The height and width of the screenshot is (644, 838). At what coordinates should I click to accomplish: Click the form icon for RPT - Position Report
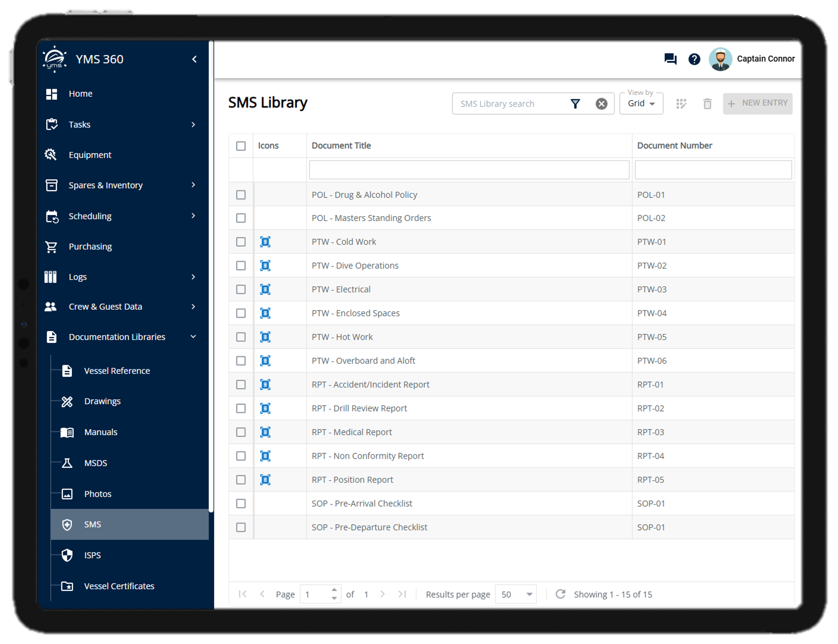click(265, 480)
